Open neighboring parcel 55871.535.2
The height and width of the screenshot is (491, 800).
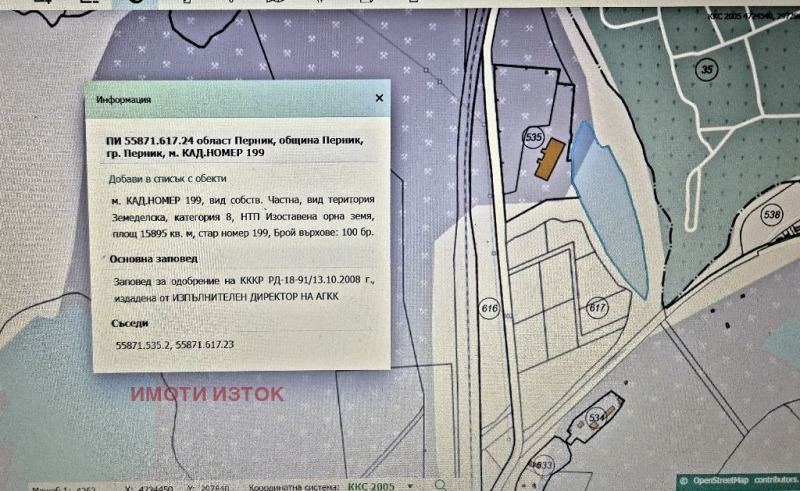pos(141,345)
